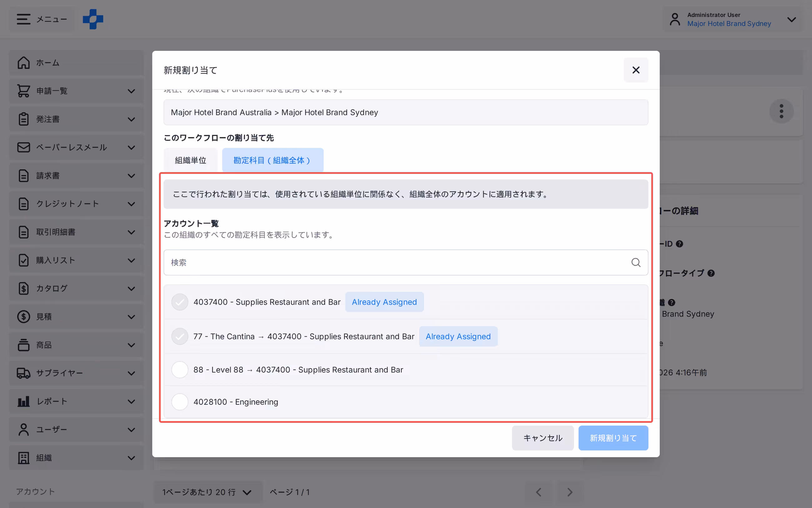Click the 見積 dollar circle icon

pos(23,316)
